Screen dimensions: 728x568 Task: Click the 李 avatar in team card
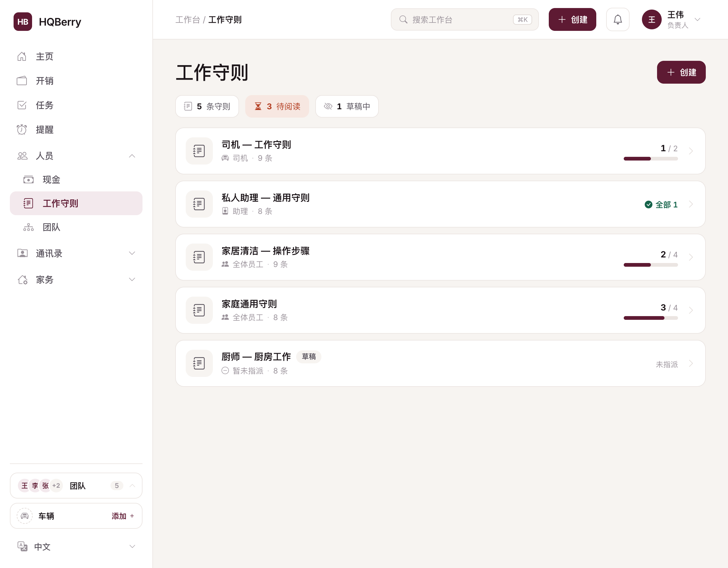pyautogui.click(x=35, y=485)
